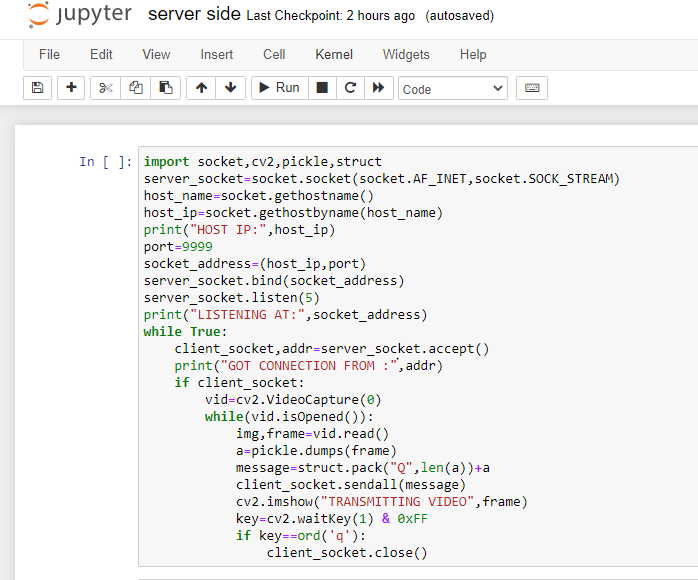Screen dimensions: 698x580
Task: Open the cell type Code dropdown
Action: (x=453, y=89)
